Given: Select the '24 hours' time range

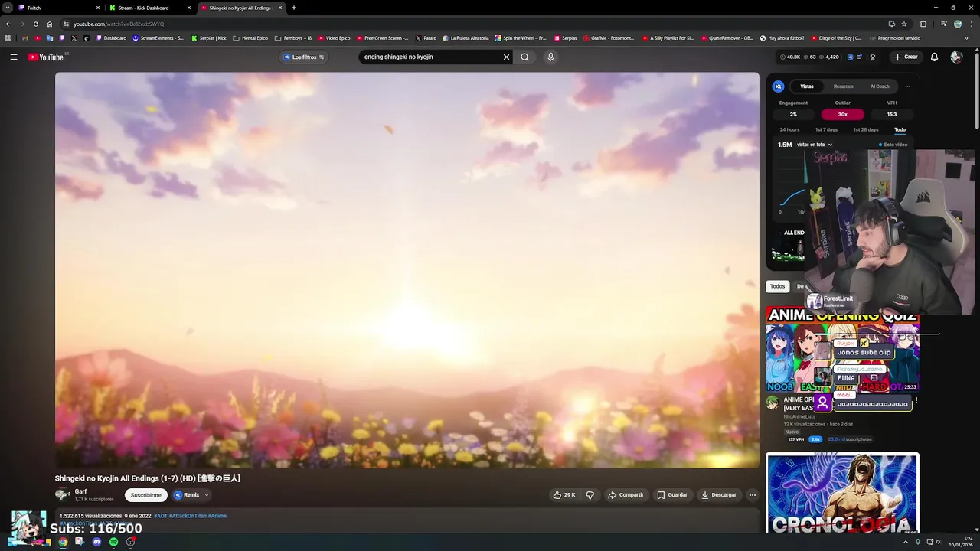Looking at the screenshot, I should click(789, 130).
